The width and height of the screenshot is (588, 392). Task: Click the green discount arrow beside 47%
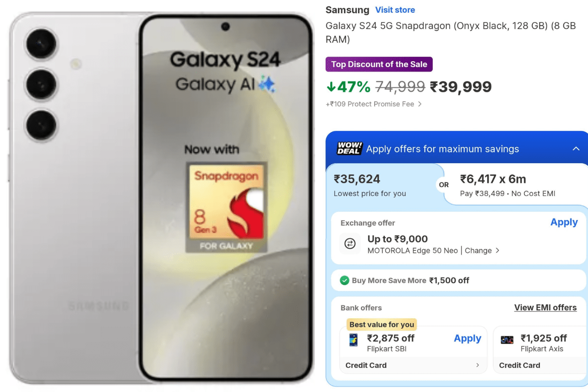coord(332,87)
